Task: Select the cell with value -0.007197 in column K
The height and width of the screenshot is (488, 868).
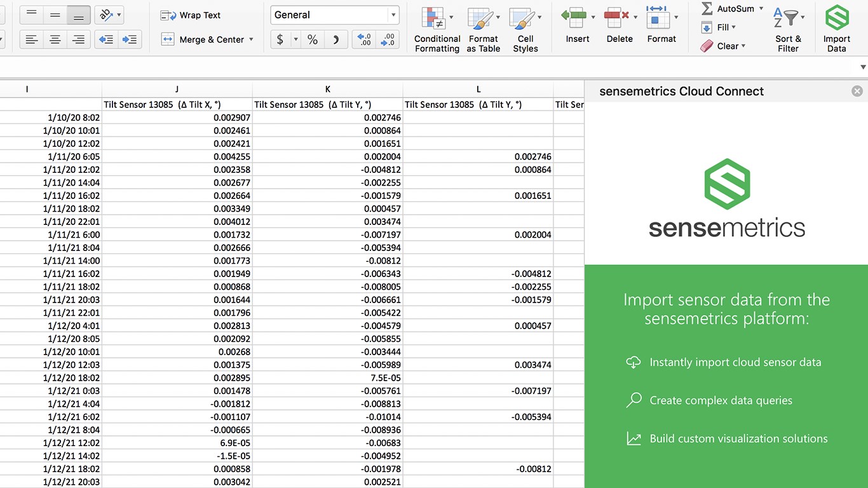Action: pyautogui.click(x=328, y=234)
